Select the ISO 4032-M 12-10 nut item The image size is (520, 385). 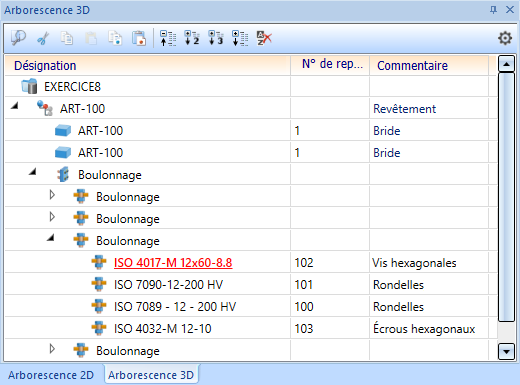pyautogui.click(x=163, y=329)
